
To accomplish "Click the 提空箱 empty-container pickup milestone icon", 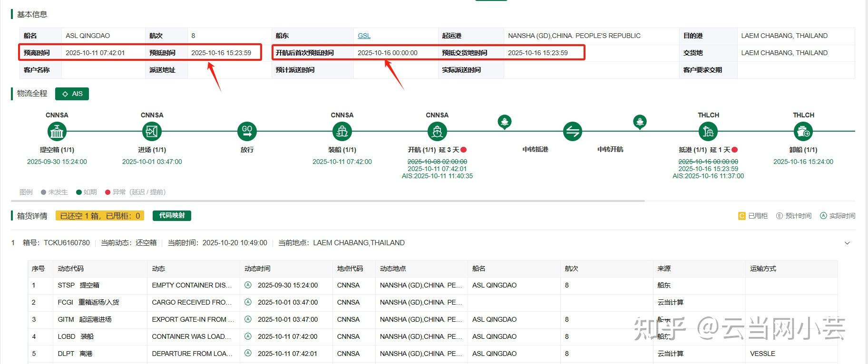I will tap(57, 131).
